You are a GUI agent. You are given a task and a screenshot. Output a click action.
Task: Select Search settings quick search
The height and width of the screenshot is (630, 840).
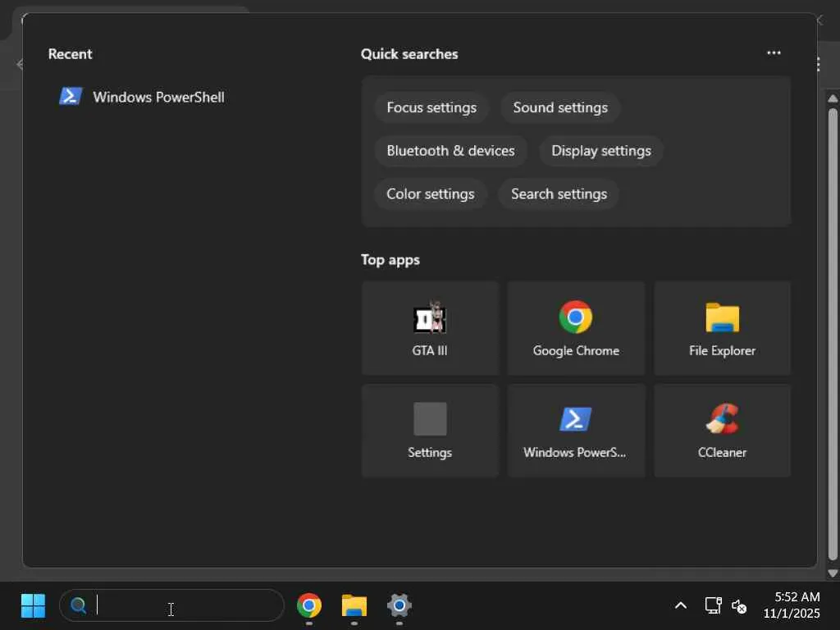point(559,194)
